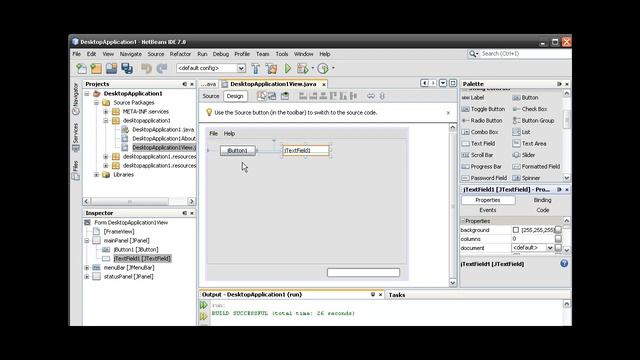Open the Refactor menu
The width and height of the screenshot is (640, 360).
(180, 54)
